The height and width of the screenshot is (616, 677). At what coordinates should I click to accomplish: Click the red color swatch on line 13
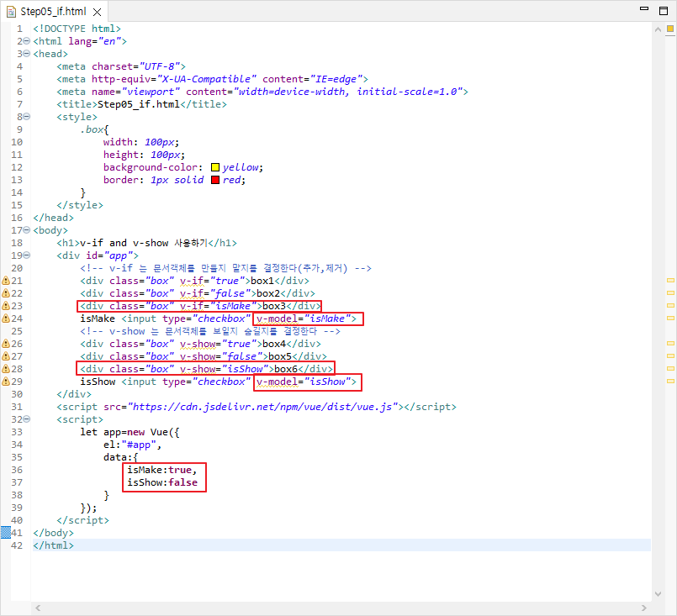tap(215, 180)
